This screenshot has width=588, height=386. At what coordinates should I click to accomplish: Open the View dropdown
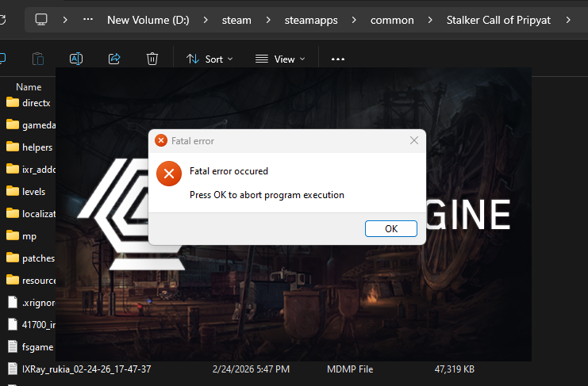click(280, 59)
